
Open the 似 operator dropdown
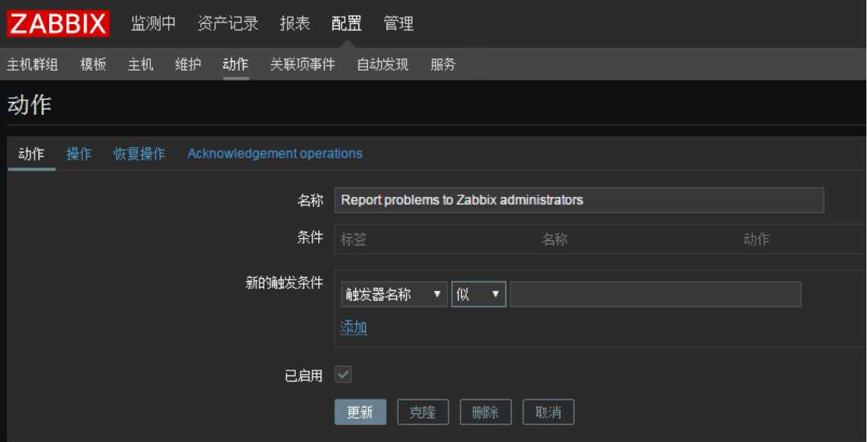(478, 294)
